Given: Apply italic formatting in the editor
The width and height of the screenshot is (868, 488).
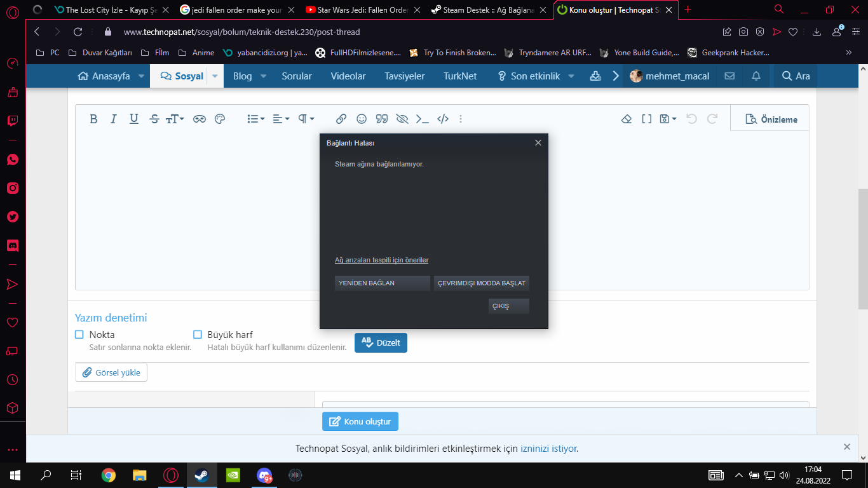Looking at the screenshot, I should coord(114,119).
